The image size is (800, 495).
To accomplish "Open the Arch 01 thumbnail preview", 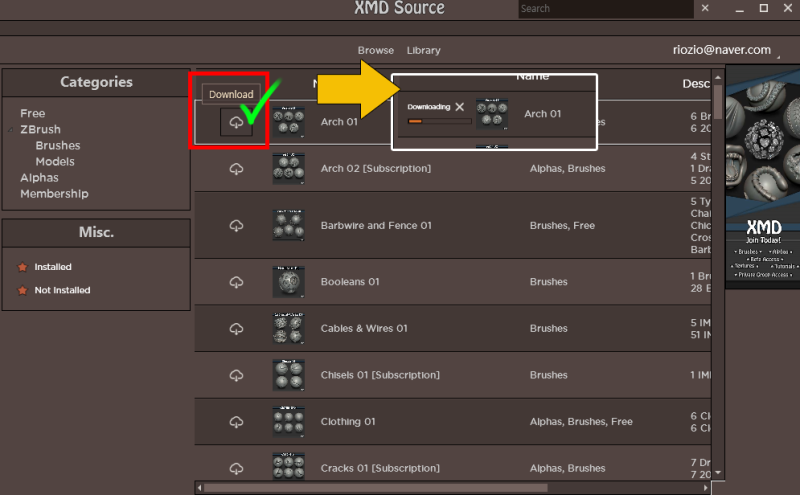I will [x=288, y=121].
